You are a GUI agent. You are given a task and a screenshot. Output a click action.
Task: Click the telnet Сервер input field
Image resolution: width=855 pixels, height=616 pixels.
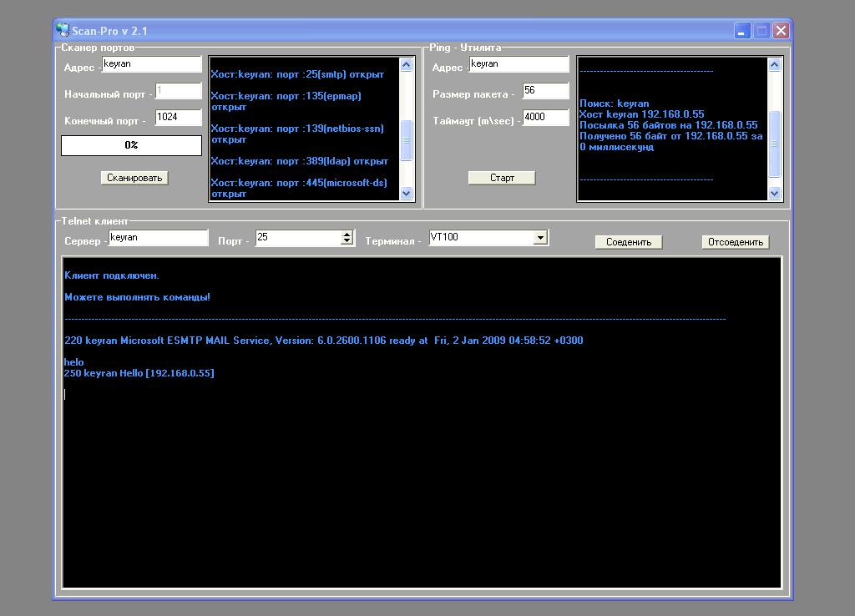158,238
